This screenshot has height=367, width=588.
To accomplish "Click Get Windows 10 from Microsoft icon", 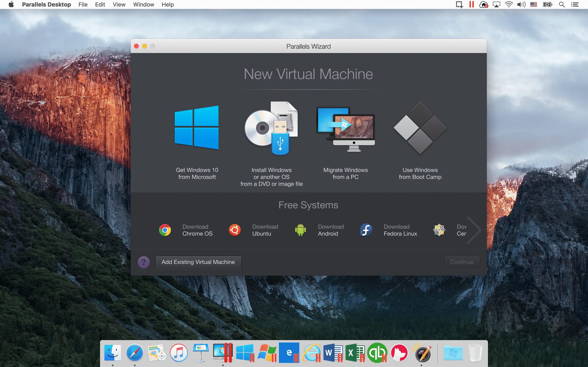I will [197, 127].
